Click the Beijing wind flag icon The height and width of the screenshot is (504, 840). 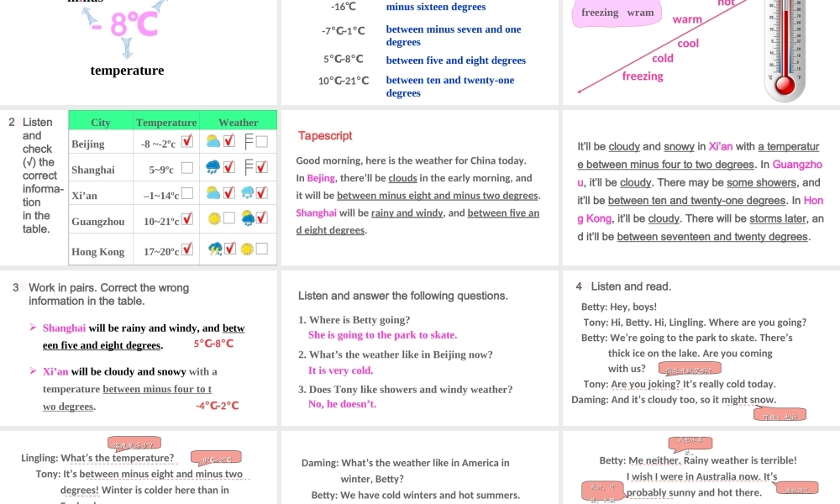249,141
